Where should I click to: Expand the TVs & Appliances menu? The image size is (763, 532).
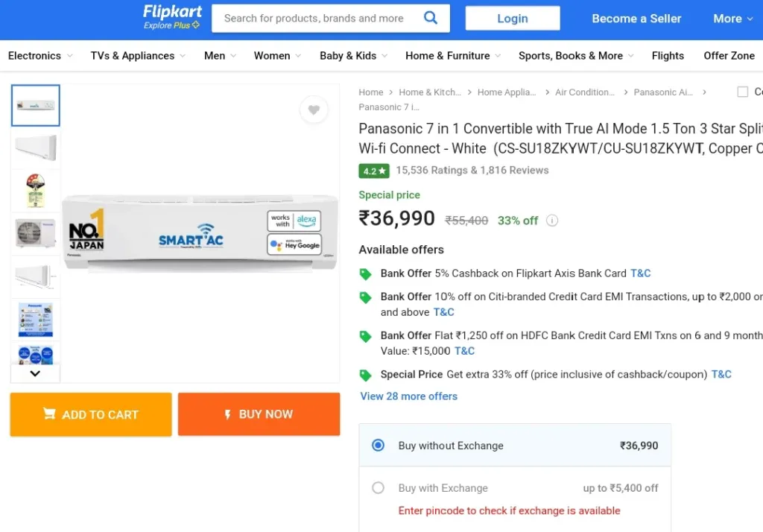coord(138,55)
